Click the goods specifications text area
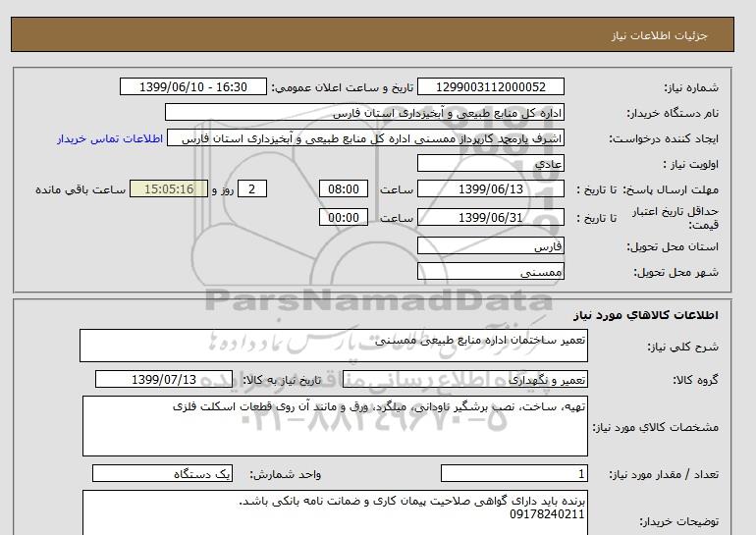This screenshot has height=535, width=756. 335,426
